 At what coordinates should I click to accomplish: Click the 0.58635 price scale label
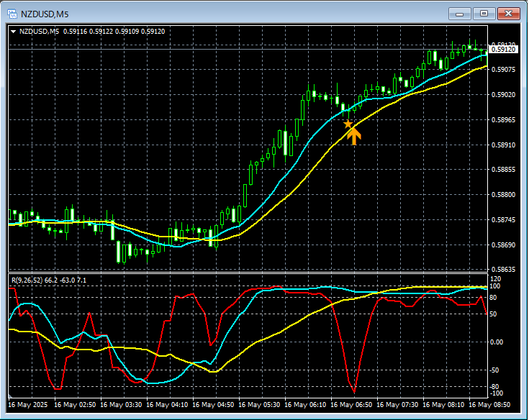[x=503, y=269]
